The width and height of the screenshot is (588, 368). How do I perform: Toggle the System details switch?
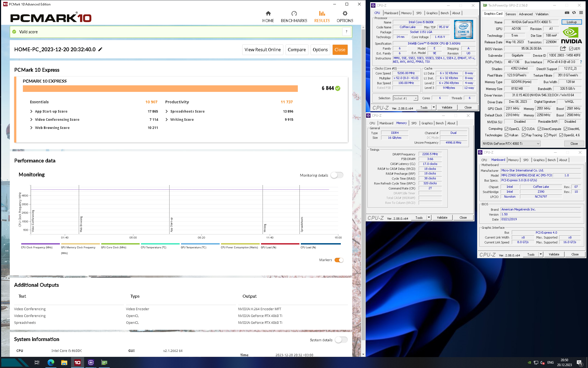341,340
